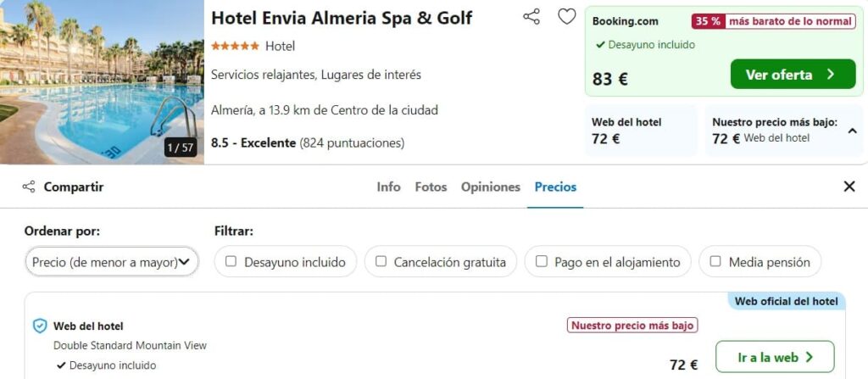Save hotel with the heart icon
Viewport: 868px width, 379px height.
[566, 17]
